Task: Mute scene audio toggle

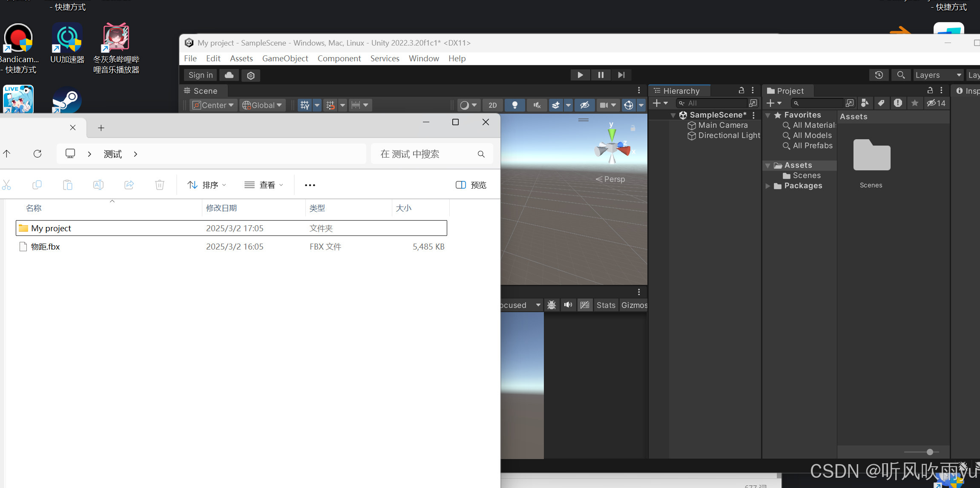Action: tap(537, 105)
